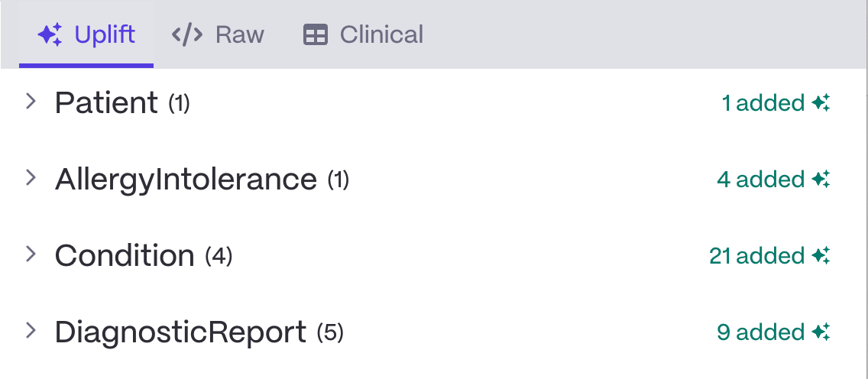Click "21 added" for Condition
Viewport: 868px width, 379px height.
click(756, 256)
